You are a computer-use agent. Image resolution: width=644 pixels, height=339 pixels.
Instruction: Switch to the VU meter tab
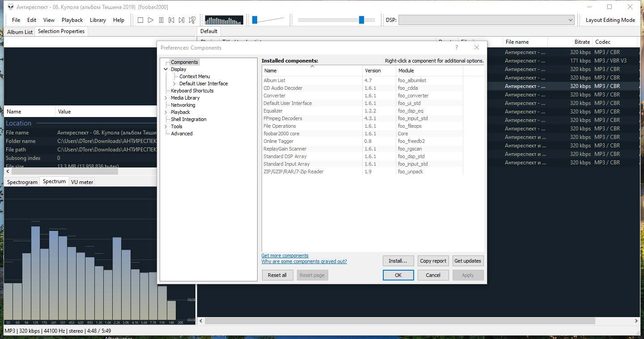[x=82, y=182]
